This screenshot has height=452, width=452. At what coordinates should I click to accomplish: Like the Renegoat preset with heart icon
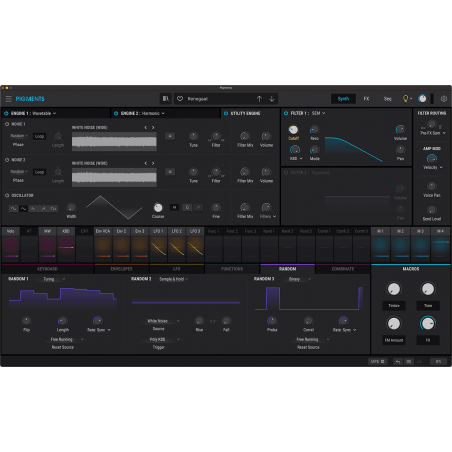pyautogui.click(x=180, y=99)
